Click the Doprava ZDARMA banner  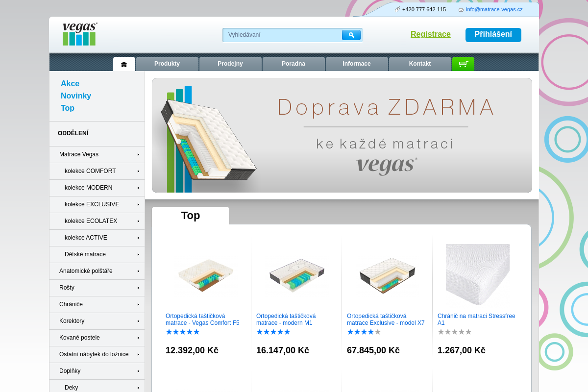click(x=342, y=135)
